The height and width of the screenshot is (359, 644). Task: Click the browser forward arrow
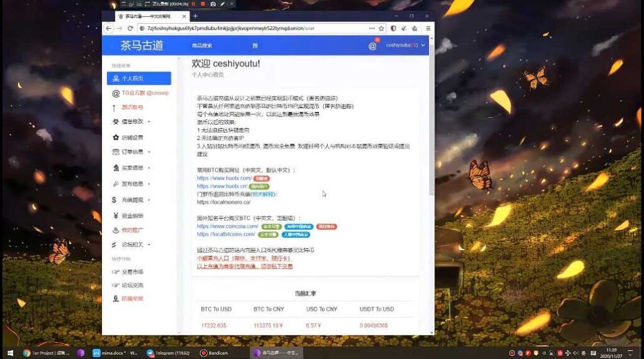(x=119, y=28)
